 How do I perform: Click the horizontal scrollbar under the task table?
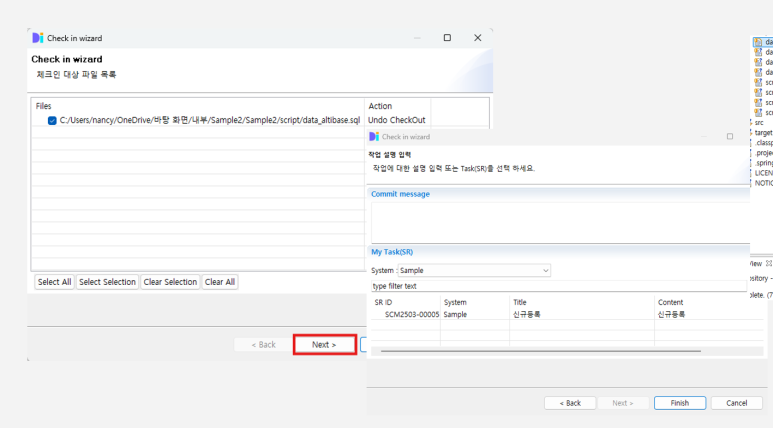(541, 351)
